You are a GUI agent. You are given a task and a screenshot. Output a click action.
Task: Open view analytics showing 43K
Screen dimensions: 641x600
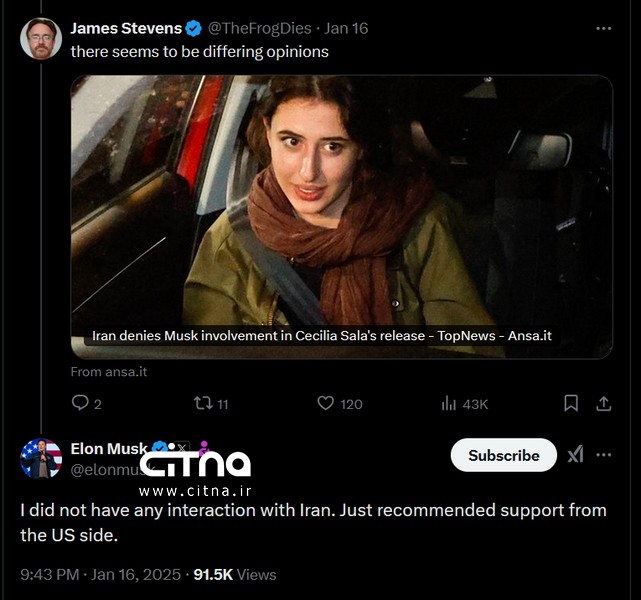point(449,403)
